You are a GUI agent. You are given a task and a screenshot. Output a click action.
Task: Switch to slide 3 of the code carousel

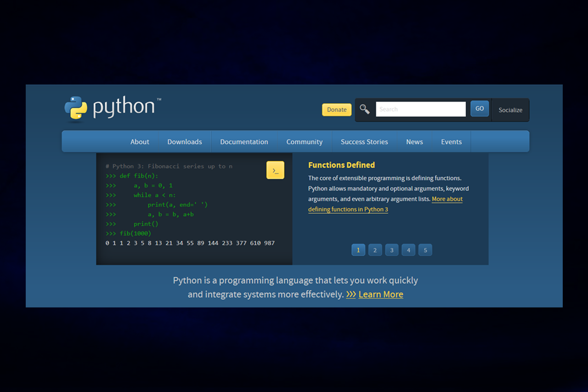click(392, 250)
